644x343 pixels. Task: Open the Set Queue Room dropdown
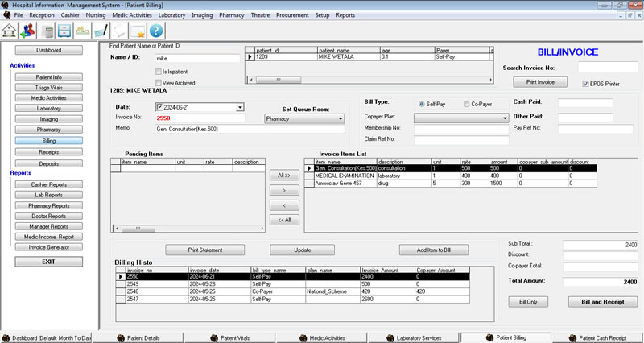point(340,118)
